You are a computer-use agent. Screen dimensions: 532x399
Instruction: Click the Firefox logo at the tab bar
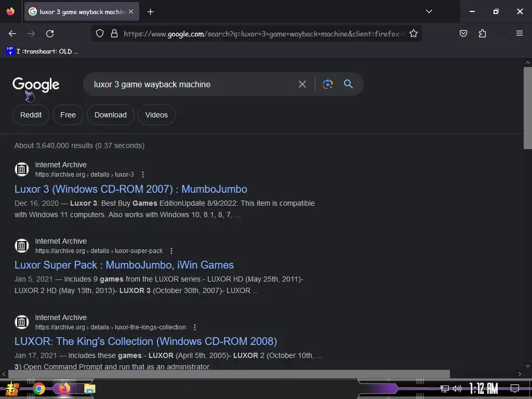[10, 11]
